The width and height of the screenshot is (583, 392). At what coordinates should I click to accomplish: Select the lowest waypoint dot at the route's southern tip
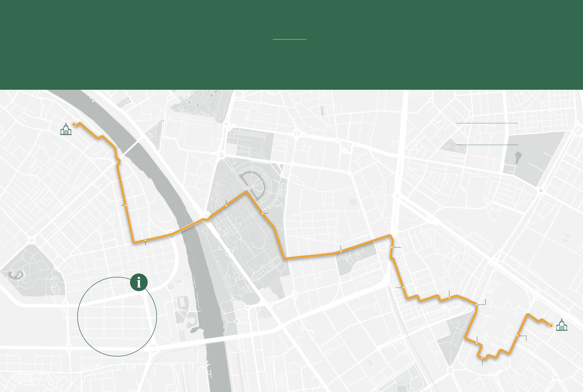(x=482, y=358)
